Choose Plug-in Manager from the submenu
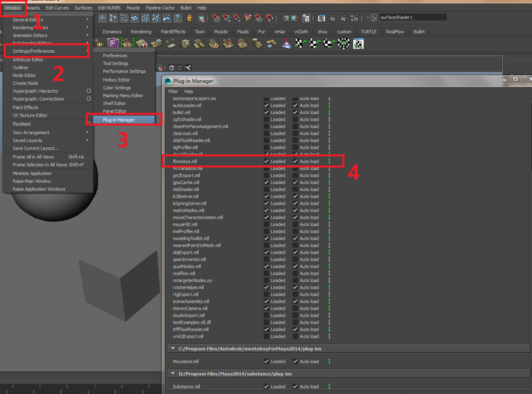 [x=124, y=120]
